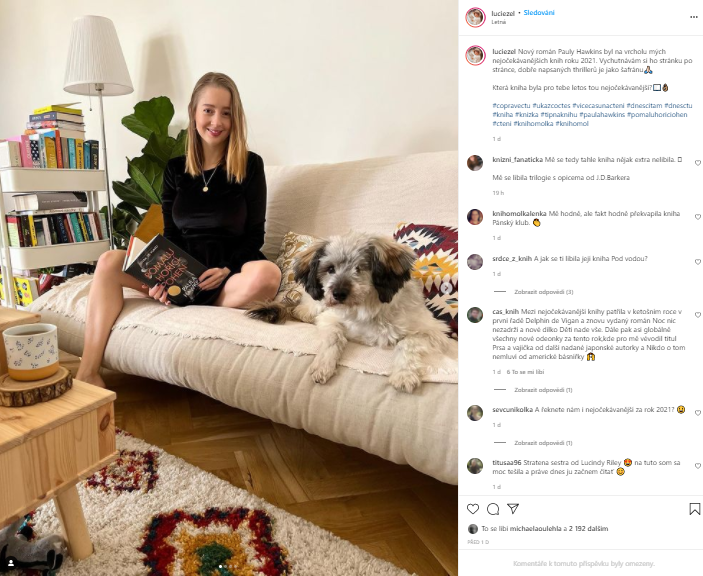Like the post with heart icon

click(x=473, y=509)
